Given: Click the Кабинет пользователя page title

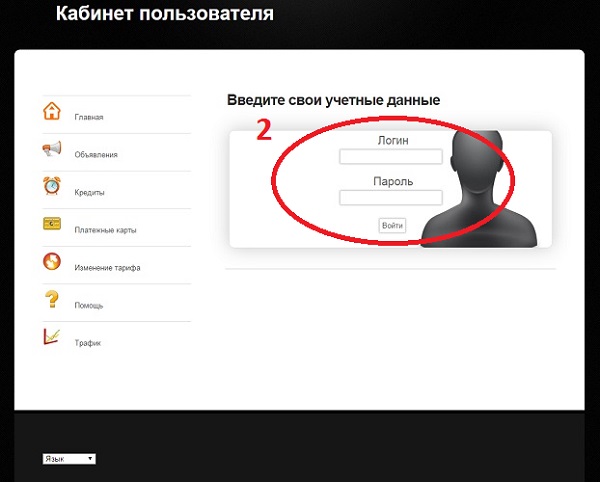Looking at the screenshot, I should (x=165, y=14).
